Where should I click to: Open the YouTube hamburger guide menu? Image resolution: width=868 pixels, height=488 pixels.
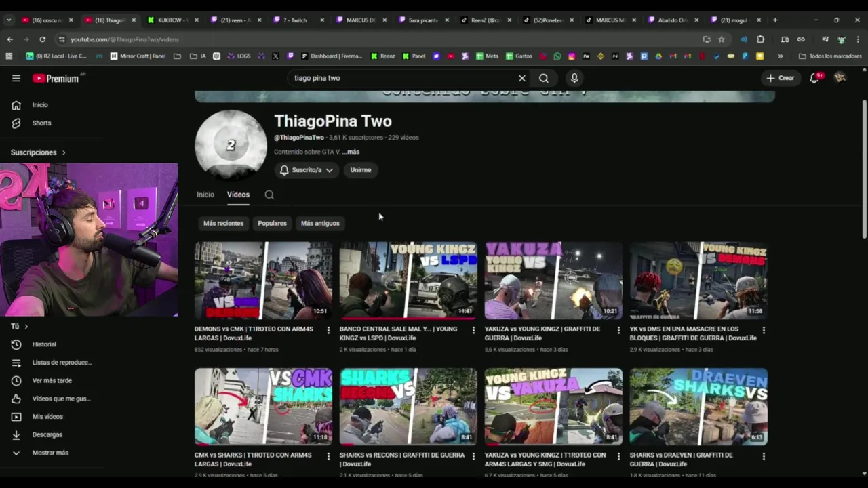tap(16, 78)
